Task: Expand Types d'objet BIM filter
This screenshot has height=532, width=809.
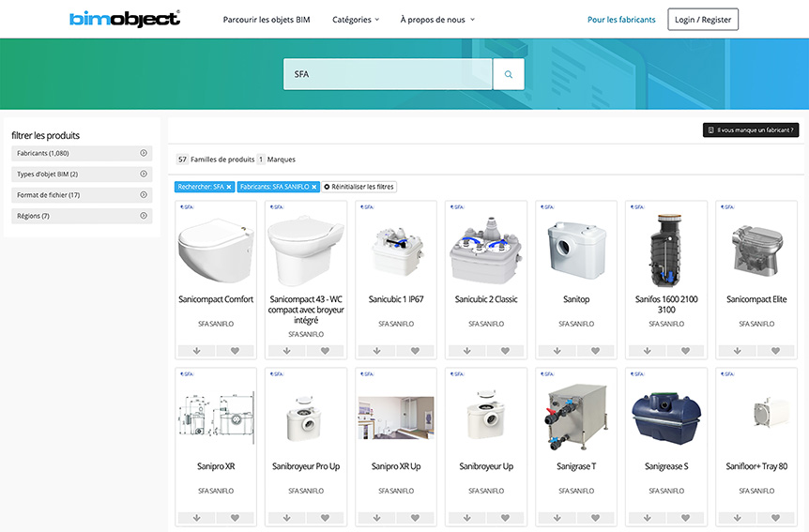Action: tap(82, 174)
